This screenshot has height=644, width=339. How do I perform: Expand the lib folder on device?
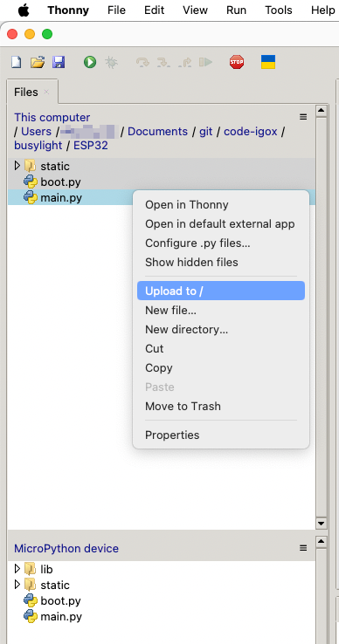point(17,568)
